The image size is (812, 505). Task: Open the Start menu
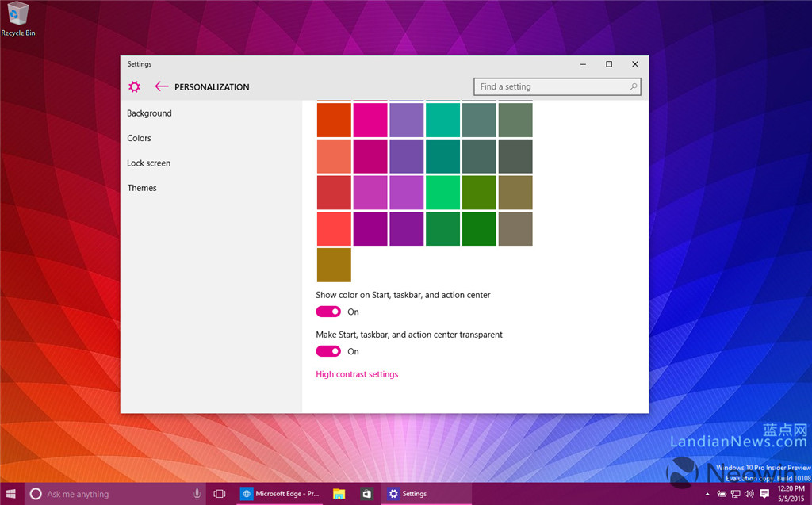[x=10, y=493]
